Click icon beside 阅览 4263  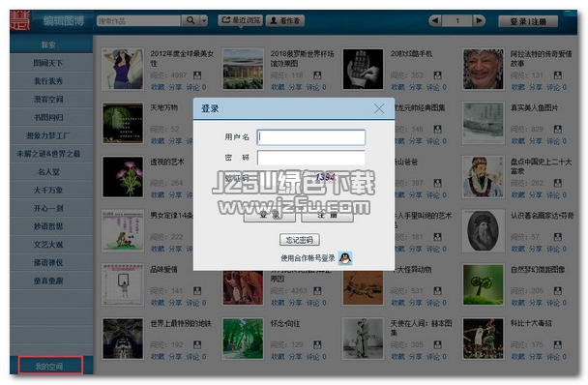click(317, 291)
